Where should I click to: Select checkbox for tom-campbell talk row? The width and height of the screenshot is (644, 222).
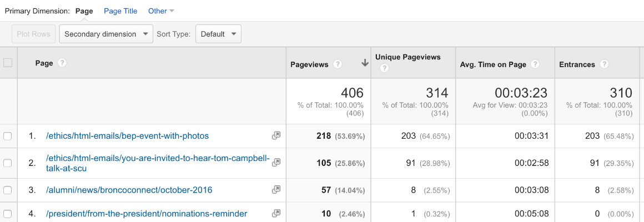pyautogui.click(x=8, y=163)
